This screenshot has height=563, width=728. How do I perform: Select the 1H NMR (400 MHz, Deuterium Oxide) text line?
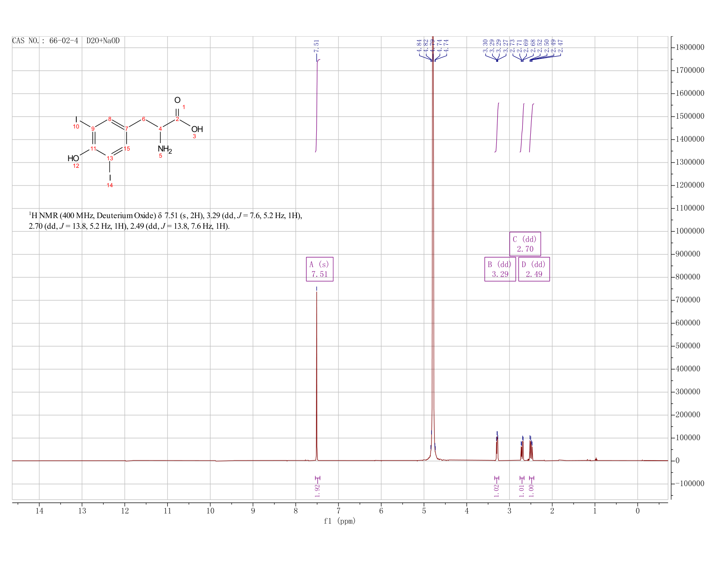point(165,216)
